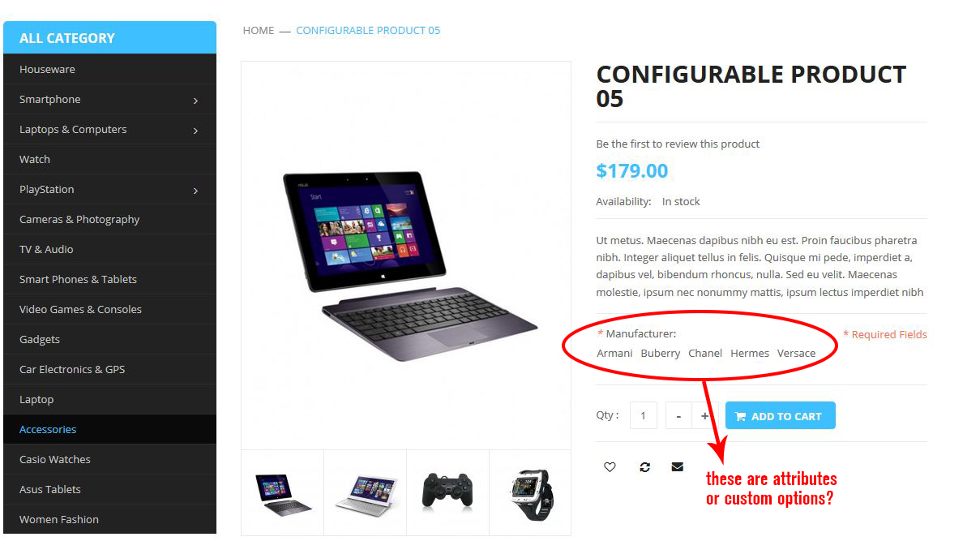Decrease quantity with the minus button
Screen dimensions: 980x554
(x=678, y=416)
